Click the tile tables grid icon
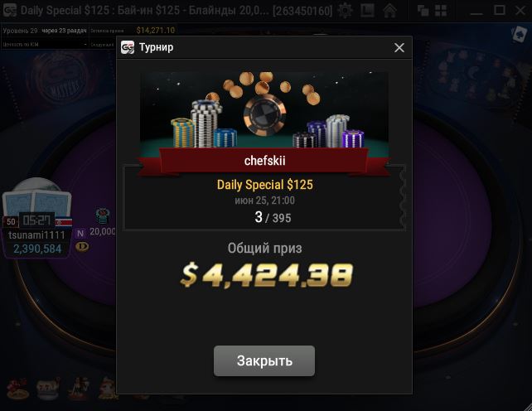This screenshot has width=532, height=411. point(441,11)
